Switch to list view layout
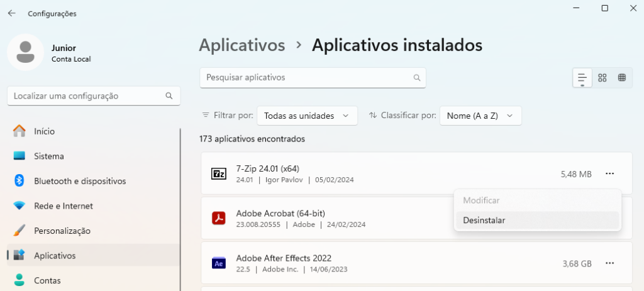The image size is (644, 291). (582, 77)
